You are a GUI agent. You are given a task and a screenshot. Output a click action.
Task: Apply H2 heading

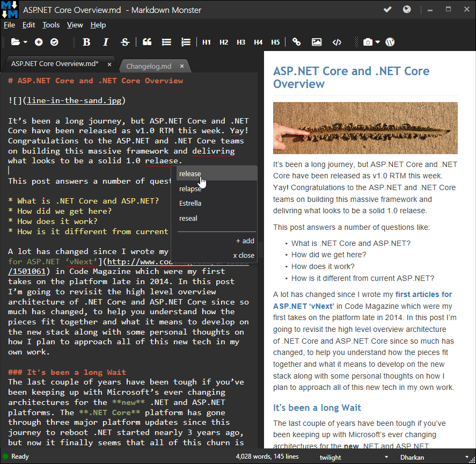[x=224, y=42]
